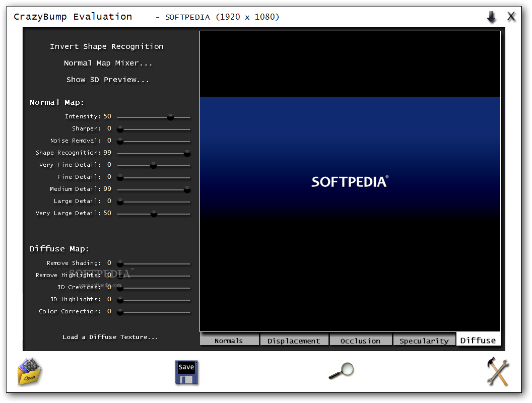Save maps using the floppy disk icon
Screen dimensions: 532x403
[x=186, y=372]
